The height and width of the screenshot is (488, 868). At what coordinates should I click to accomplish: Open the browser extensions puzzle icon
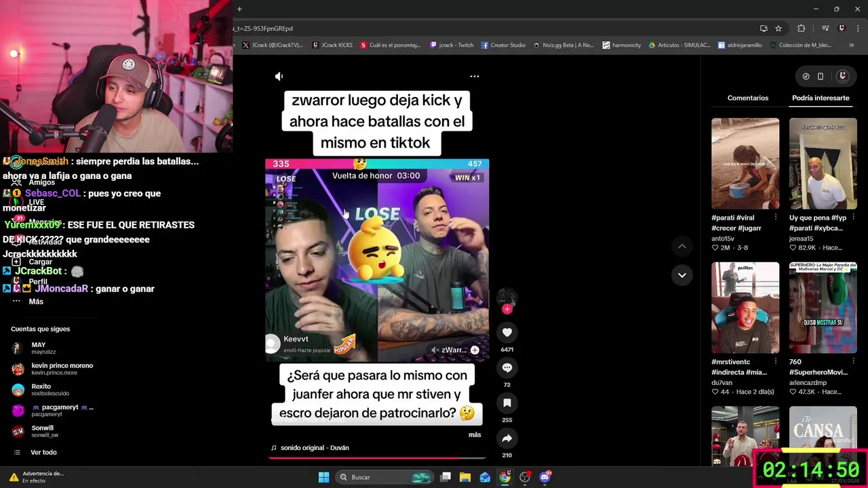tap(801, 28)
